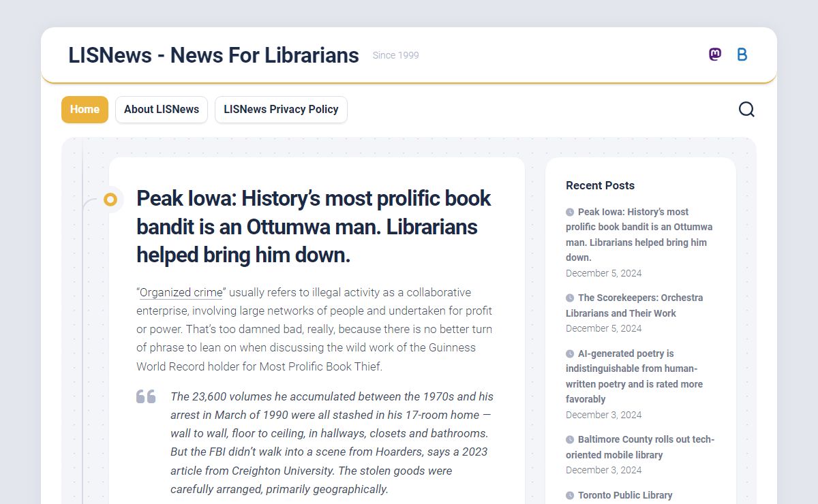The height and width of the screenshot is (504, 818).
Task: Click December 5, 2024 under sidebar Peak Iowa post
Action: click(604, 273)
